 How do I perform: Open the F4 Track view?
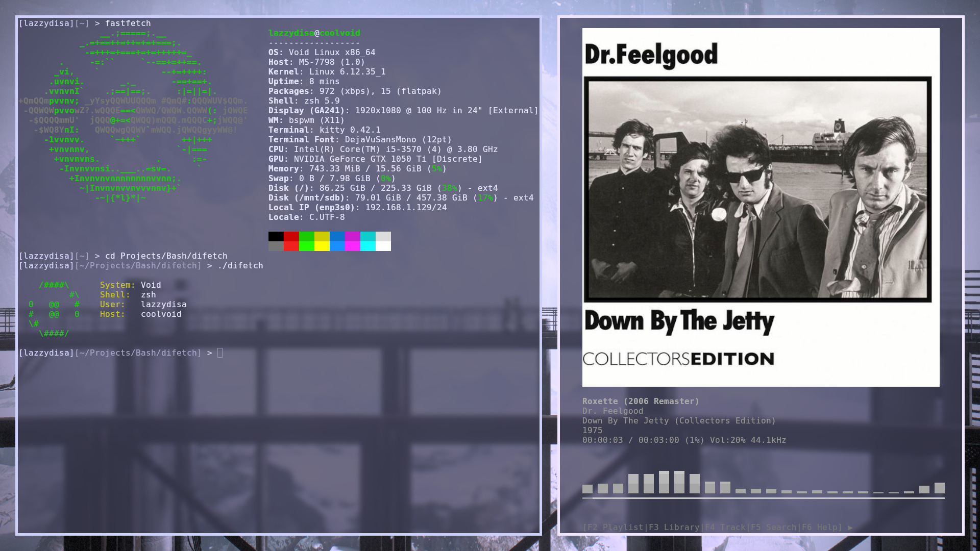click(x=725, y=528)
